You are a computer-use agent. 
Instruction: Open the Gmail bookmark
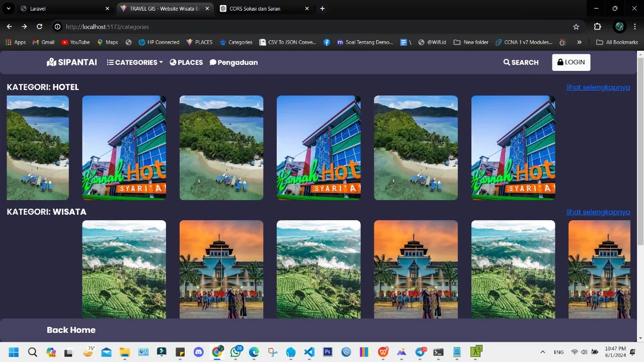pos(43,42)
